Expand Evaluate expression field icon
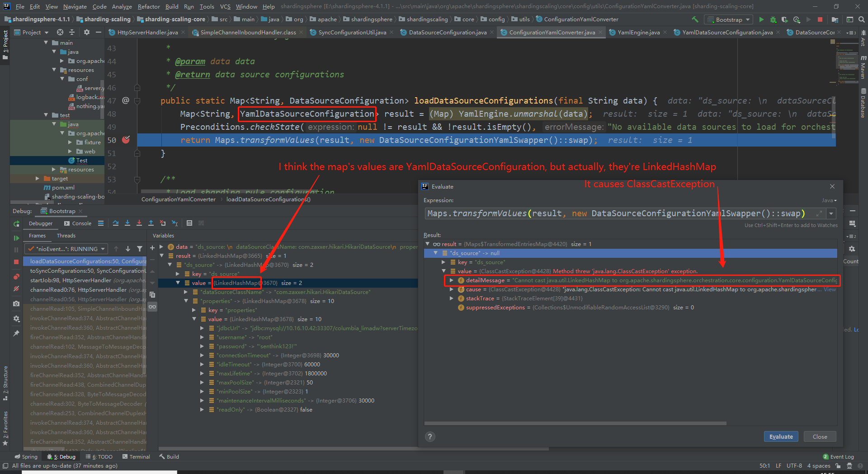Screen dimensions: 868x474 coord(819,213)
